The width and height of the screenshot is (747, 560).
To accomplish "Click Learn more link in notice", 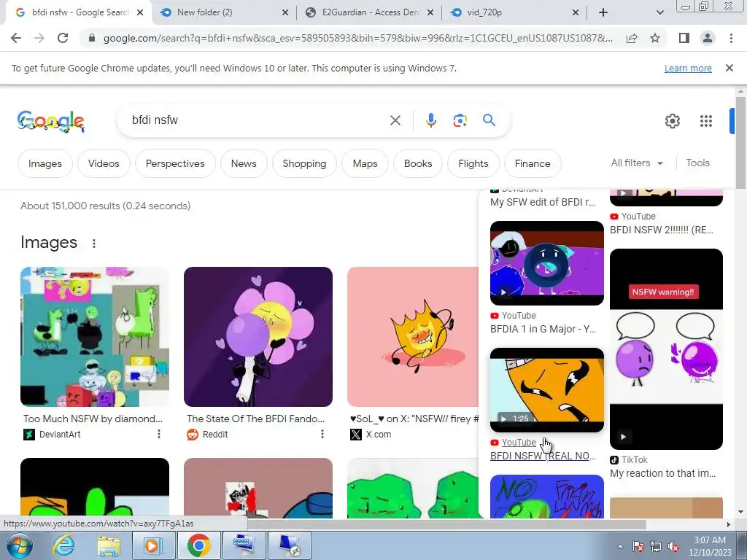I will point(688,68).
